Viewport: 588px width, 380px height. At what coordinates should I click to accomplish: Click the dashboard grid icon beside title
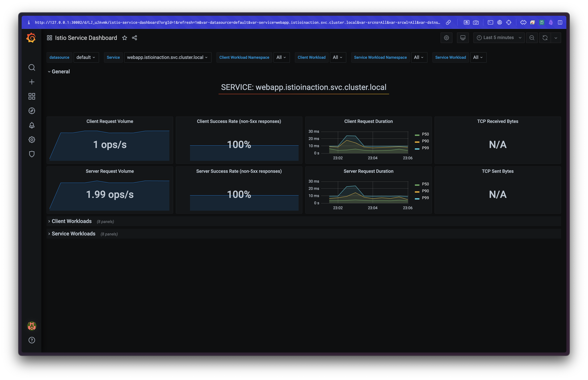49,38
